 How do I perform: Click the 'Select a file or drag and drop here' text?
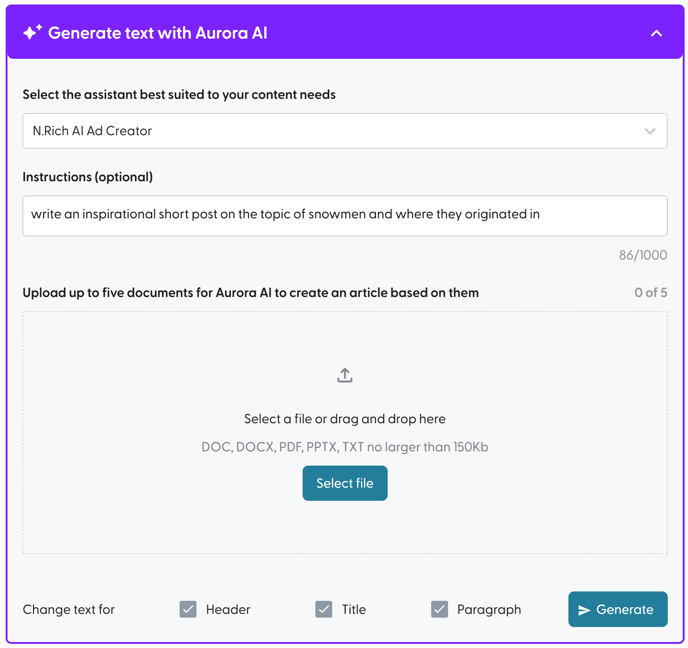click(345, 419)
